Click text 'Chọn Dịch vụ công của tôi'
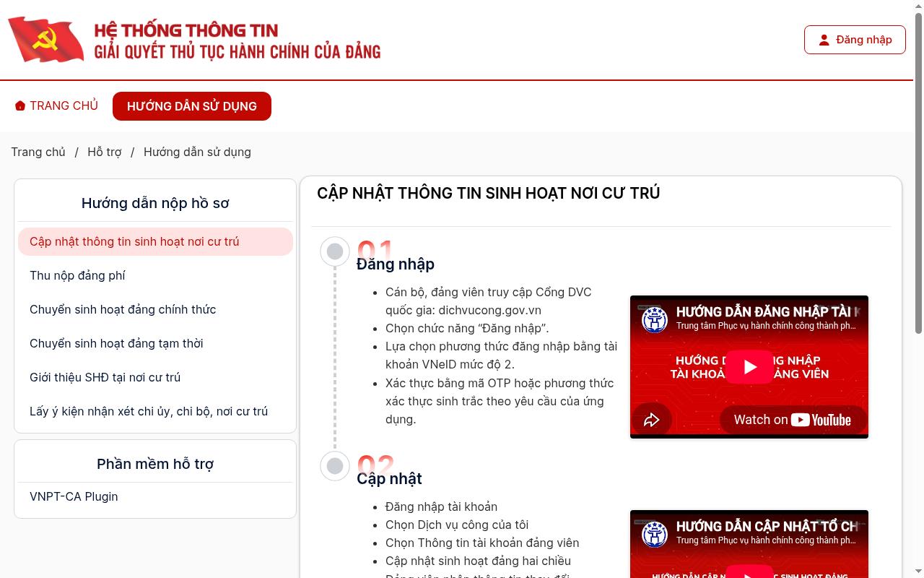This screenshot has height=578, width=924. click(x=457, y=525)
